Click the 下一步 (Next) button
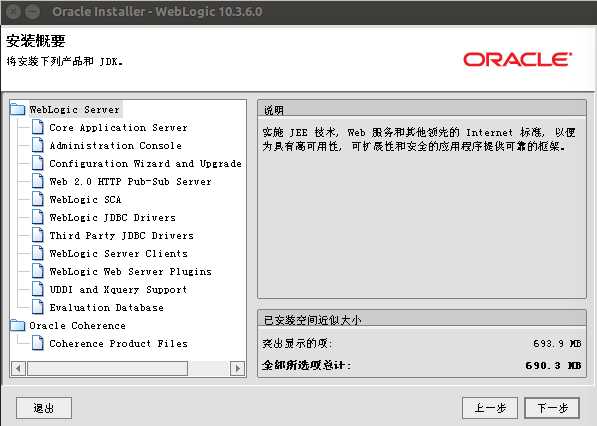 pyautogui.click(x=552, y=408)
